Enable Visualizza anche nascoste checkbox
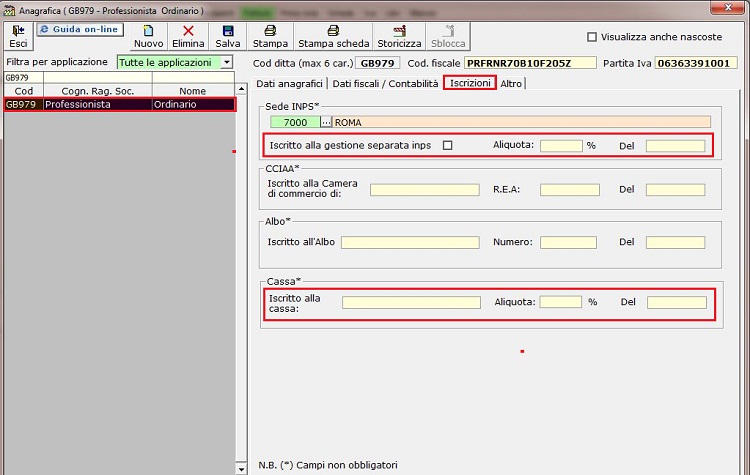This screenshot has height=475, width=750. (592, 37)
